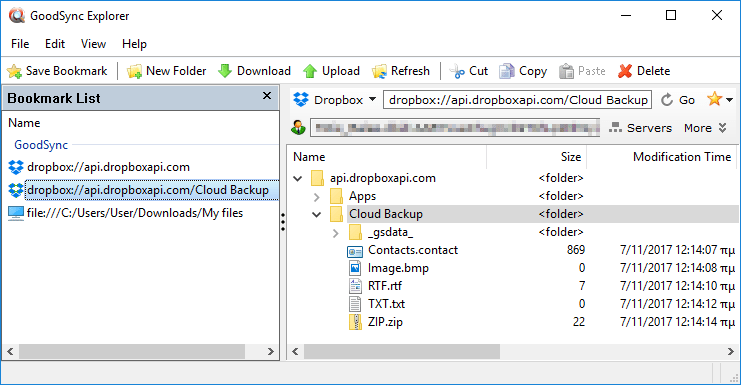Sort by Modification Time column header

662,157
